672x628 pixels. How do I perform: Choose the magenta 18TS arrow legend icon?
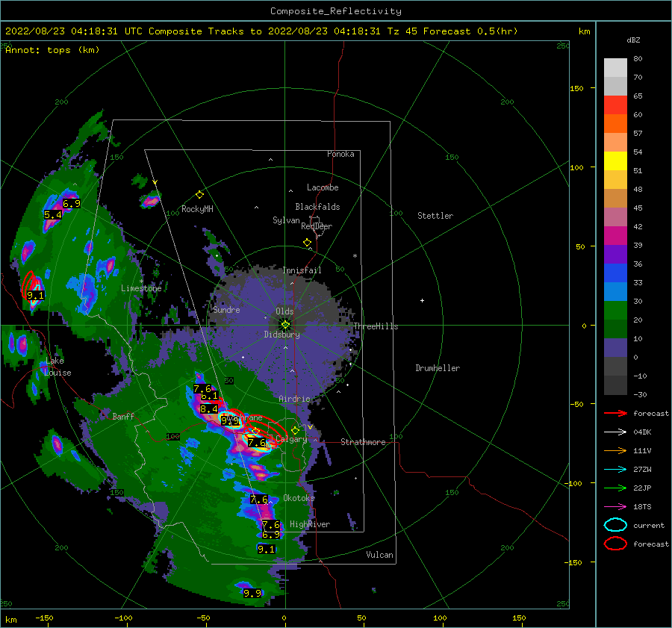coord(615,507)
